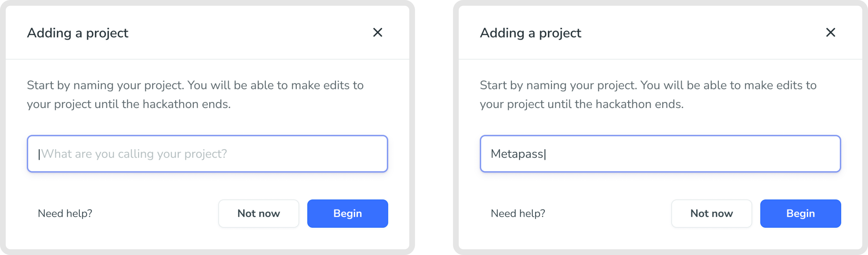Begin the project named Metapass
This screenshot has width=868, height=255.
(800, 213)
